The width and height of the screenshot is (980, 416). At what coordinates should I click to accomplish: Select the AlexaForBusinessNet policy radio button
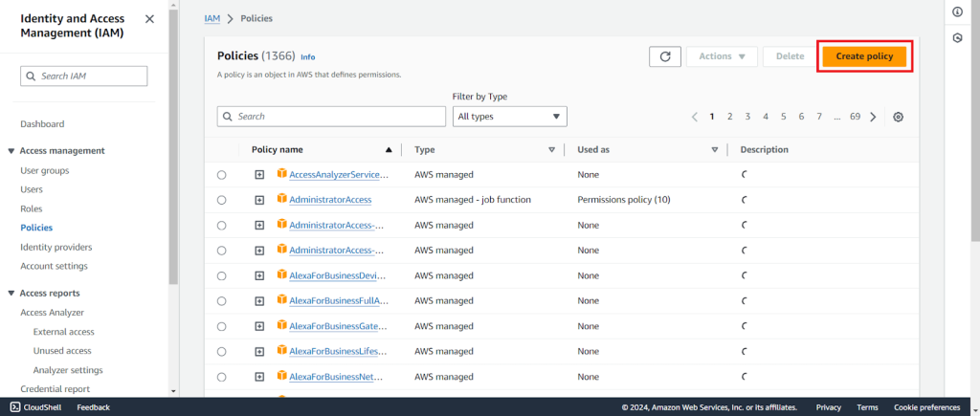pos(222,378)
